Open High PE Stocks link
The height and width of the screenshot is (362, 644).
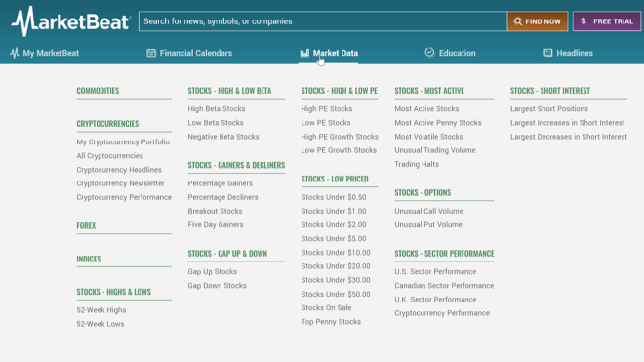[327, 109]
